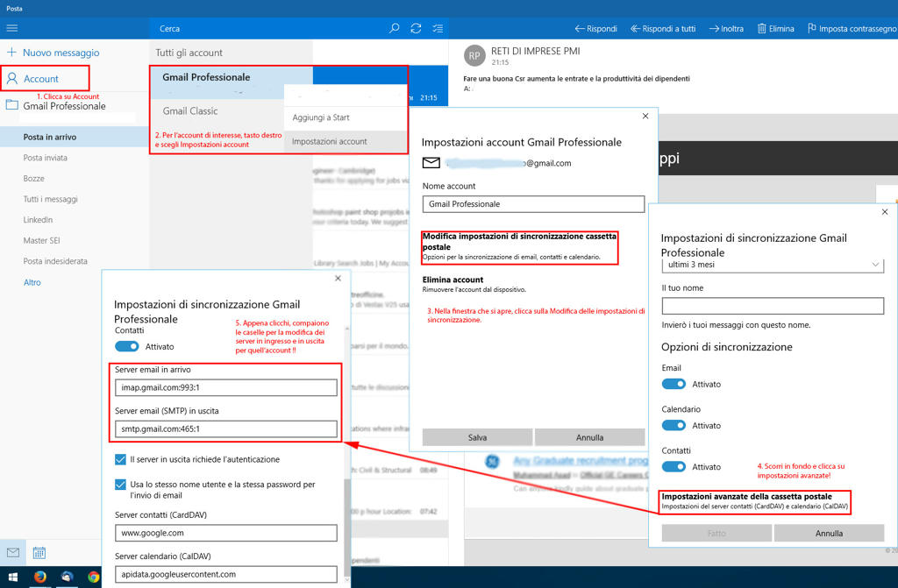The height and width of the screenshot is (588, 898).
Task: Open the hamburger navigation menu
Action: click(x=12, y=28)
